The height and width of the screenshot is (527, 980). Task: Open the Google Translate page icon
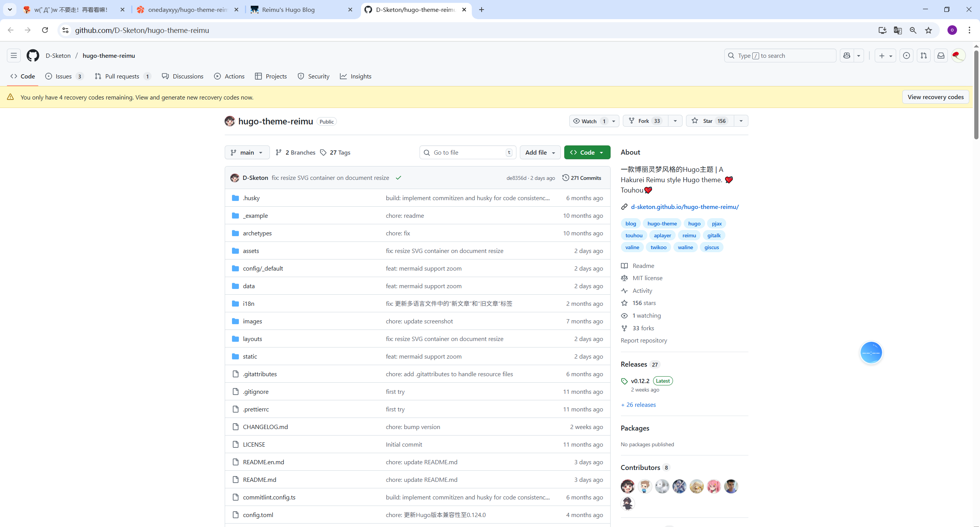pyautogui.click(x=898, y=30)
